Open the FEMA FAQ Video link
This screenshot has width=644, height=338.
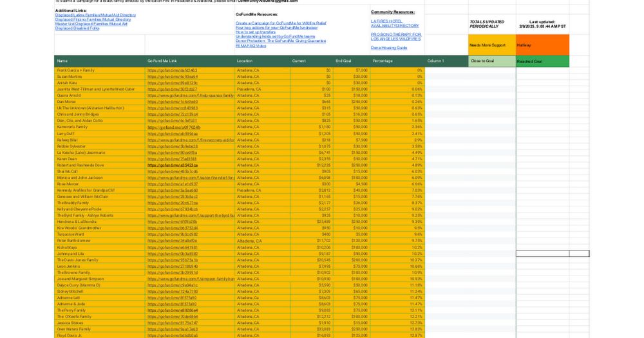(x=251, y=46)
